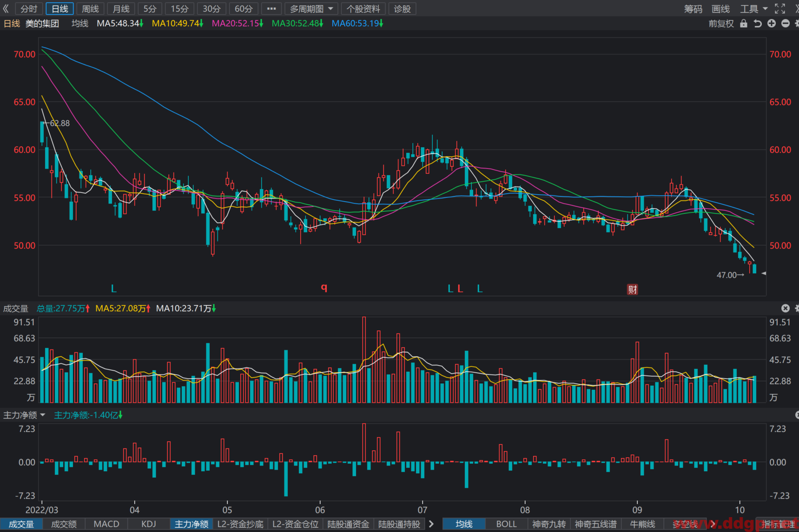This screenshot has width=799, height=532.
Task: Close the 成交量 volume panel
Action: point(786,308)
